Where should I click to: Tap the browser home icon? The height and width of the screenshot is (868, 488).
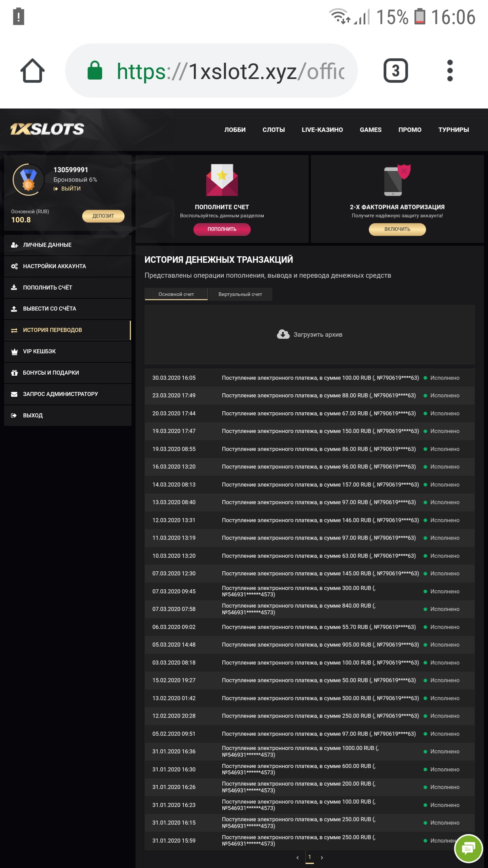coord(33,71)
